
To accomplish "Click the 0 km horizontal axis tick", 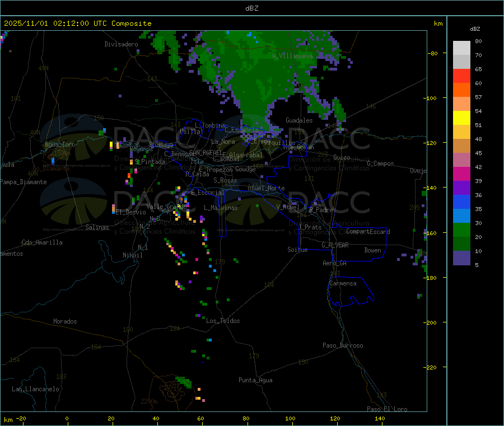I will click(67, 418).
